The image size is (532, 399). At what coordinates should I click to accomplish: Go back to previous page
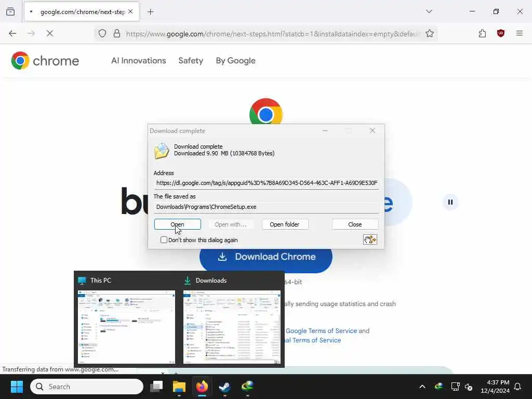tap(12, 33)
